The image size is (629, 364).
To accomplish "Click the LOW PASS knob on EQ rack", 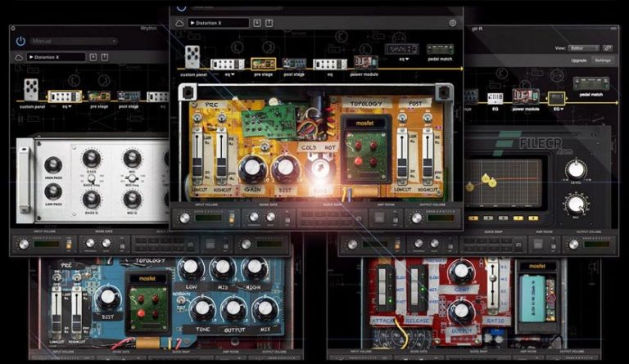I will point(53,191).
